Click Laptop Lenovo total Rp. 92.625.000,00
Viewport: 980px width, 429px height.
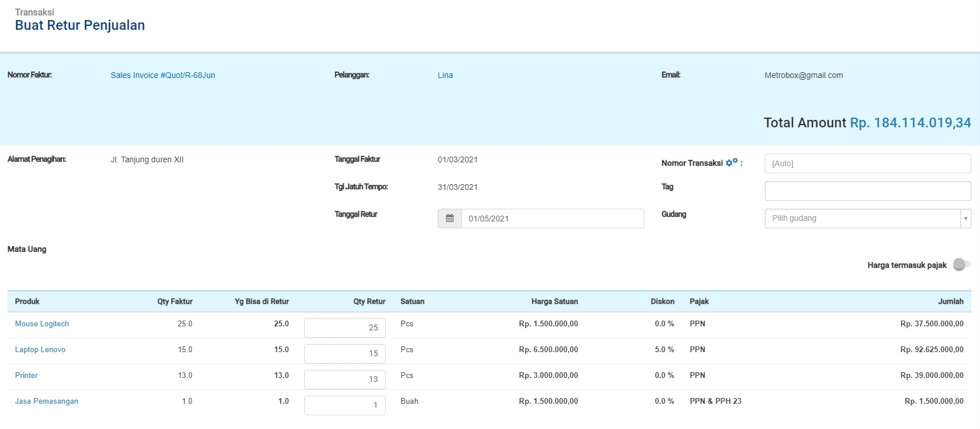click(x=932, y=350)
